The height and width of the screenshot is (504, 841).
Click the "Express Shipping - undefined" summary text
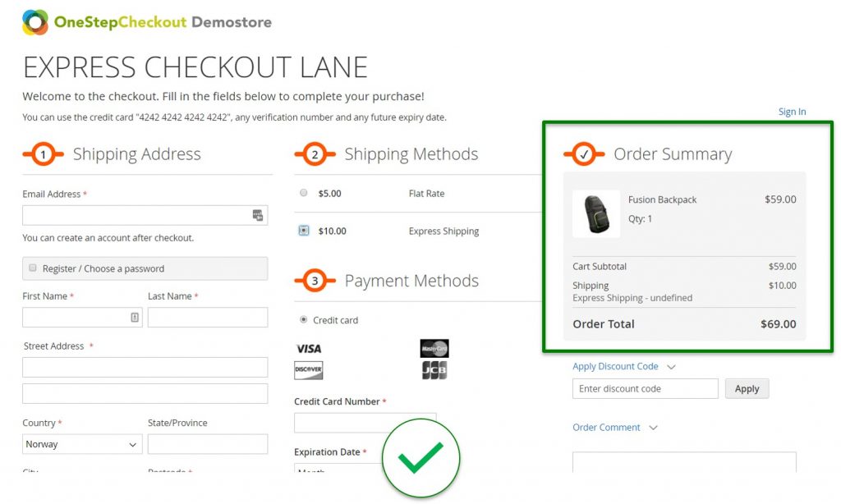[632, 298]
